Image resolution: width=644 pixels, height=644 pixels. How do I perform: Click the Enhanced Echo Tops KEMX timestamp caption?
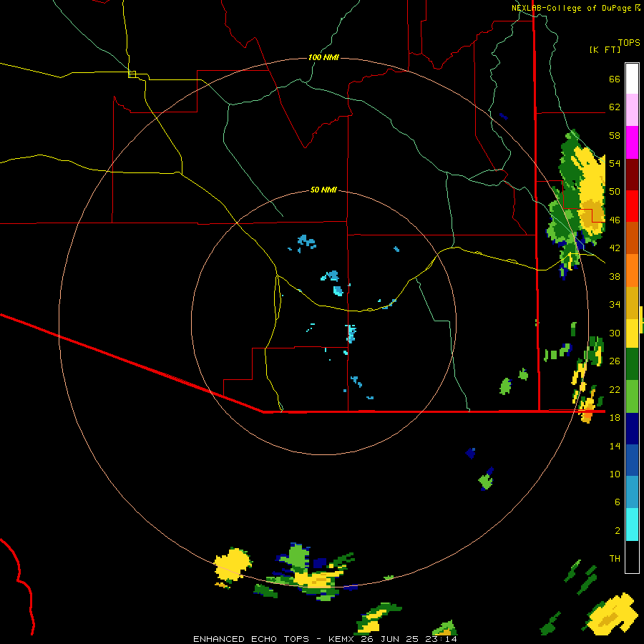click(325, 639)
